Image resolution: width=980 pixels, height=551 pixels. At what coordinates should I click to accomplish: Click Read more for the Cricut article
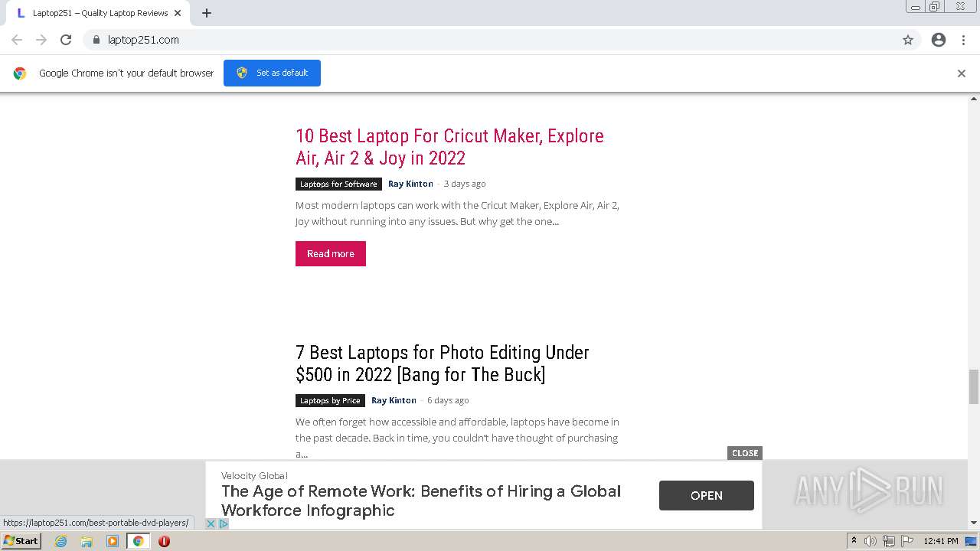point(331,253)
